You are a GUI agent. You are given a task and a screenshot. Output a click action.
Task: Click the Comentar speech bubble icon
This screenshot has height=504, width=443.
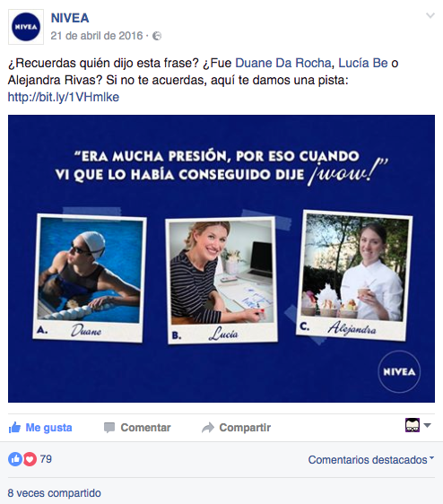[109, 428]
